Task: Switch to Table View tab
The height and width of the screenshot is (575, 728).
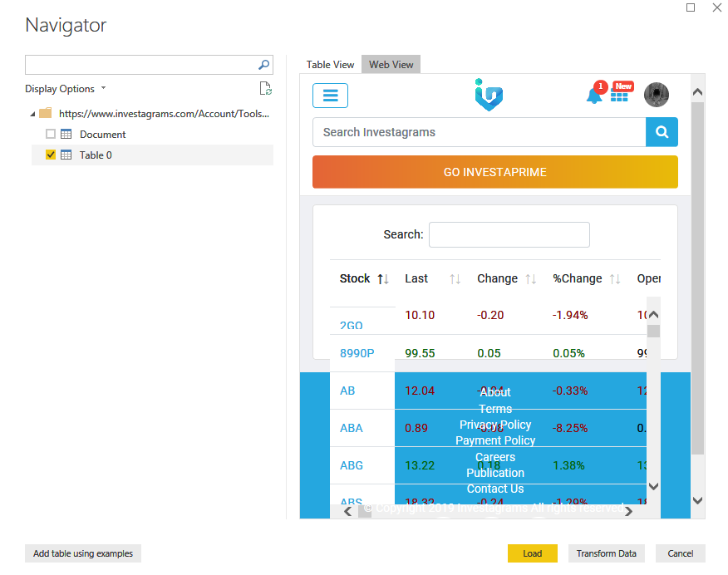Action: 330,65
